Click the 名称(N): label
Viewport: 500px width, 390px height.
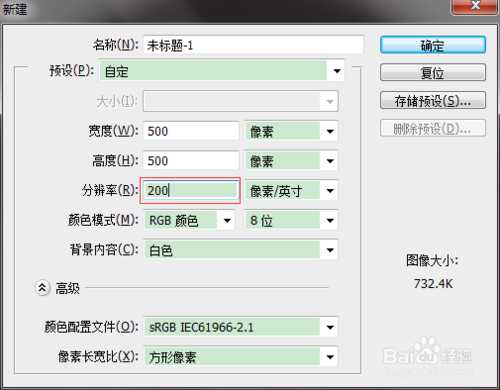point(115,45)
